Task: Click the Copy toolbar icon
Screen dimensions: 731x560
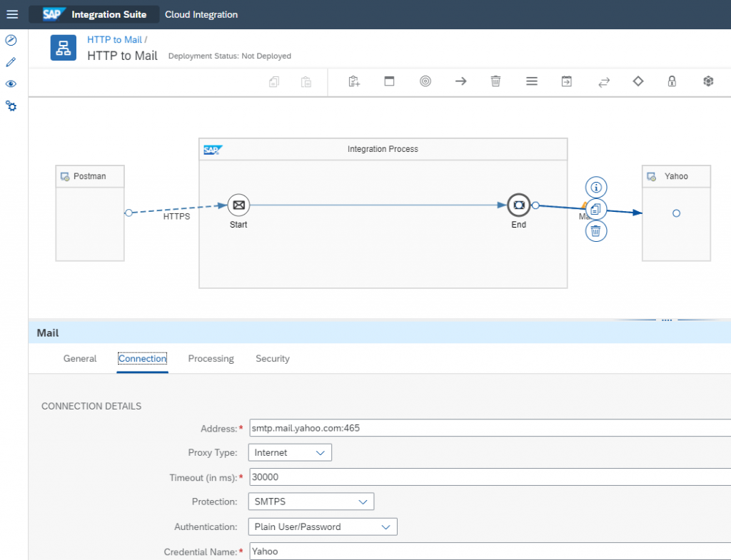Action: coord(274,81)
